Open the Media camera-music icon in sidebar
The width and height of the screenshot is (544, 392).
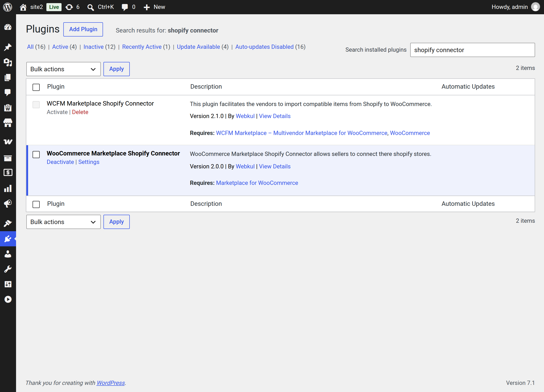pos(8,62)
